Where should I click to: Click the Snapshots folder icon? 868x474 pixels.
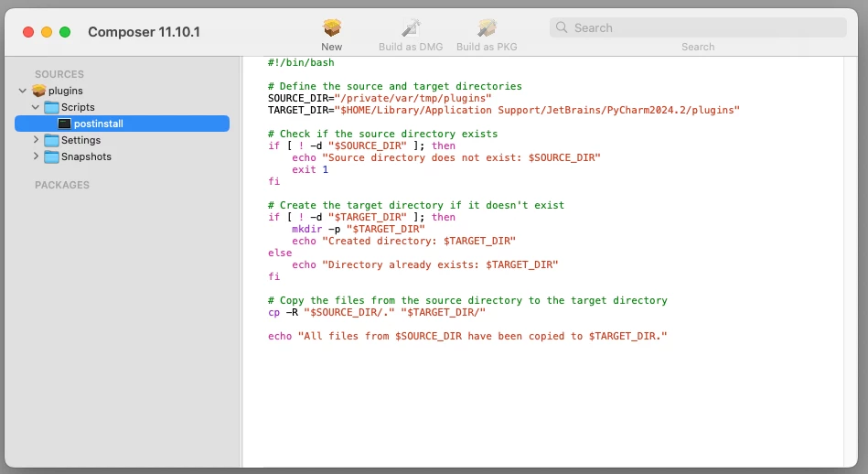click(51, 156)
